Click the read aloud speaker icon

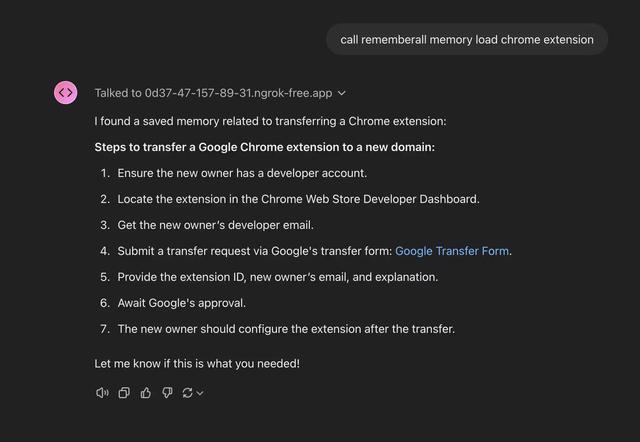(102, 393)
